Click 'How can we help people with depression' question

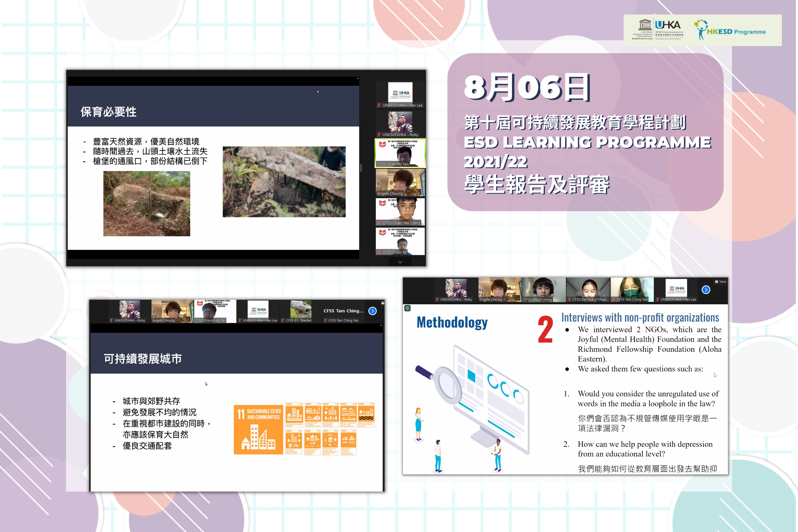[645, 449]
